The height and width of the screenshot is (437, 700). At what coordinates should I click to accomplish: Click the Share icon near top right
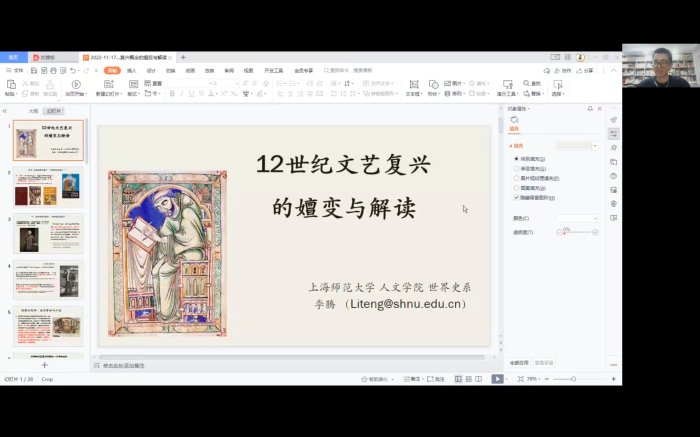coord(579,71)
